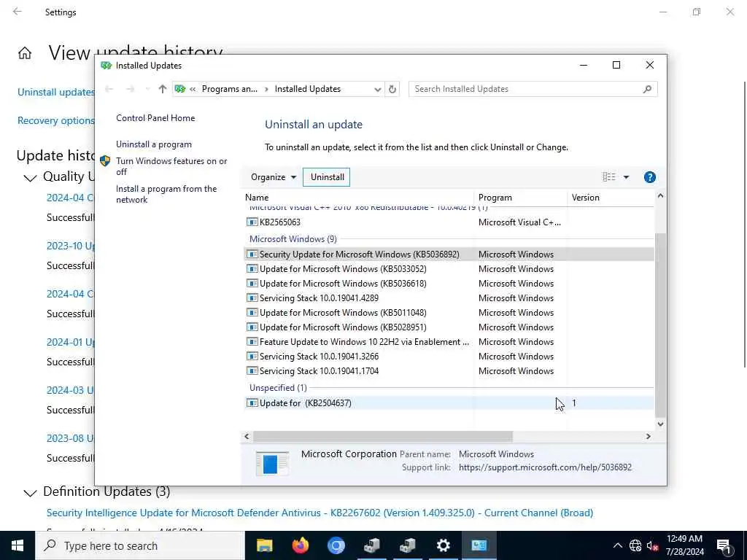Click the change view icon

pyautogui.click(x=609, y=177)
